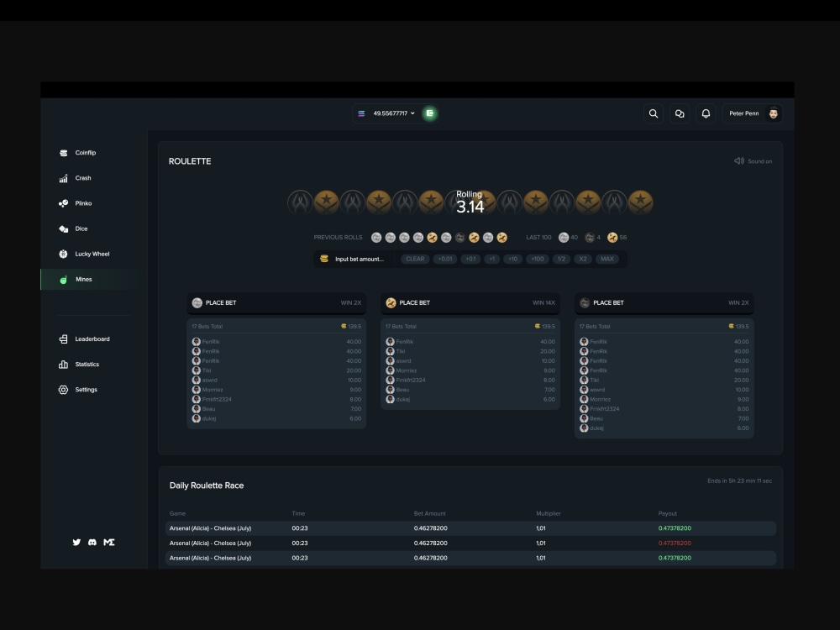Screen dimensions: 840x630
Task: Click Peter Penn's avatar picture
Action: (774, 113)
